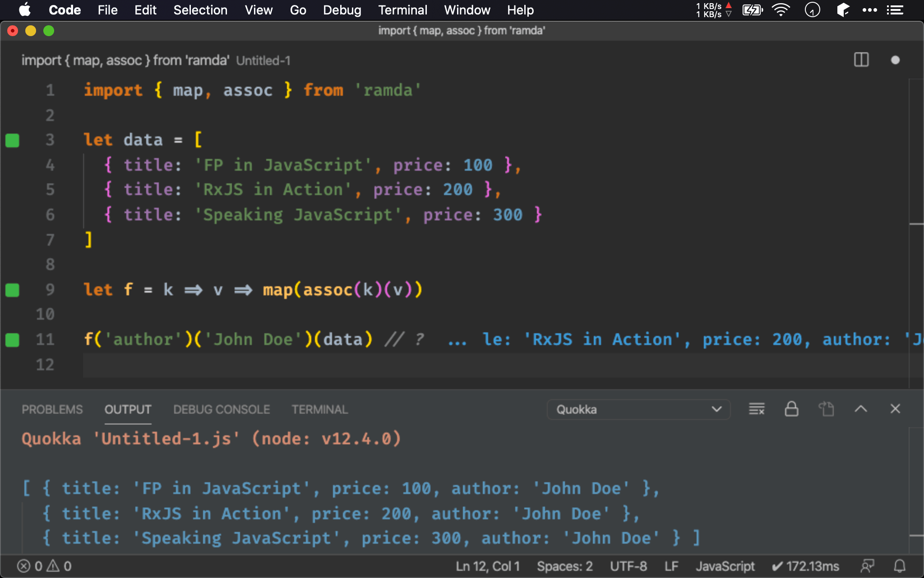Click the Quokka green indicator on line 3

click(x=12, y=140)
